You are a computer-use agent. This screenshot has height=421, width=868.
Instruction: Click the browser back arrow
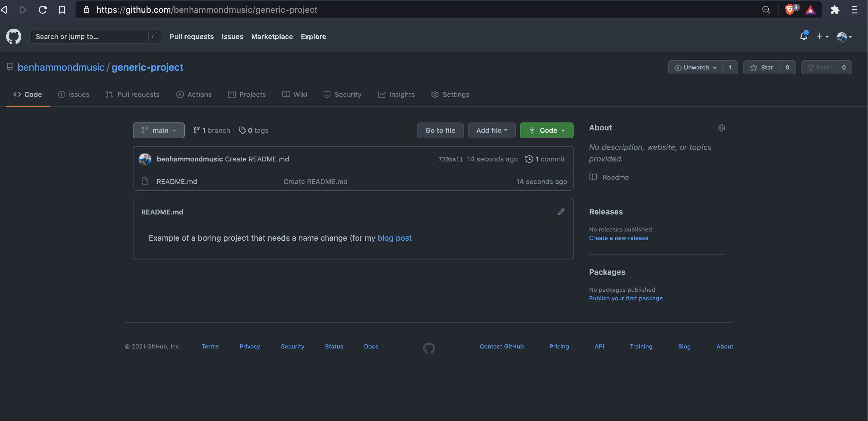coord(4,10)
